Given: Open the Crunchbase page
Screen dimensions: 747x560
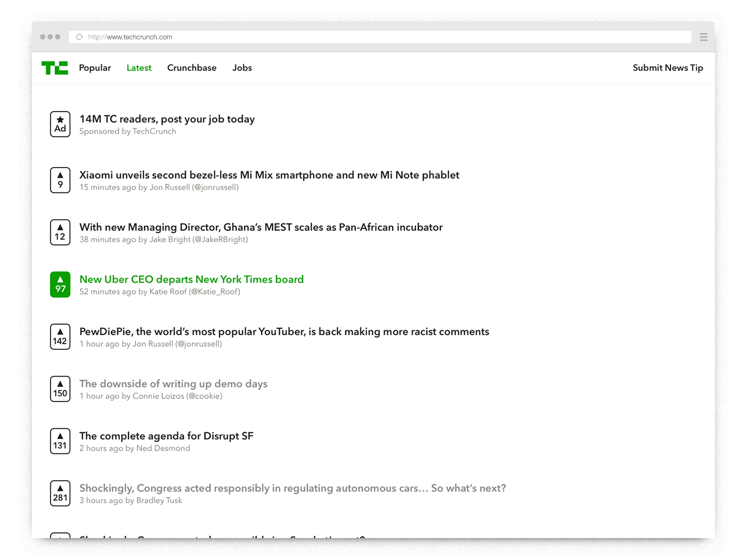Looking at the screenshot, I should click(192, 68).
